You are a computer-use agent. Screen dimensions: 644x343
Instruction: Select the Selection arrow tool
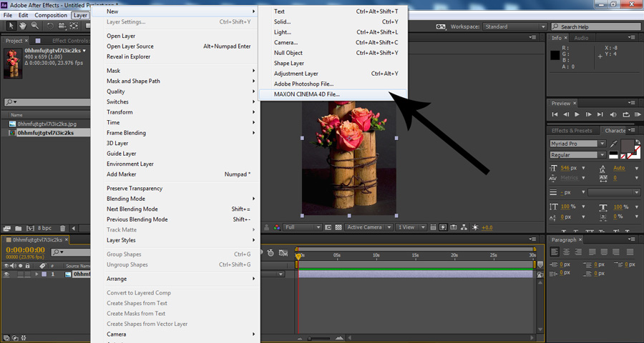pyautogui.click(x=11, y=26)
